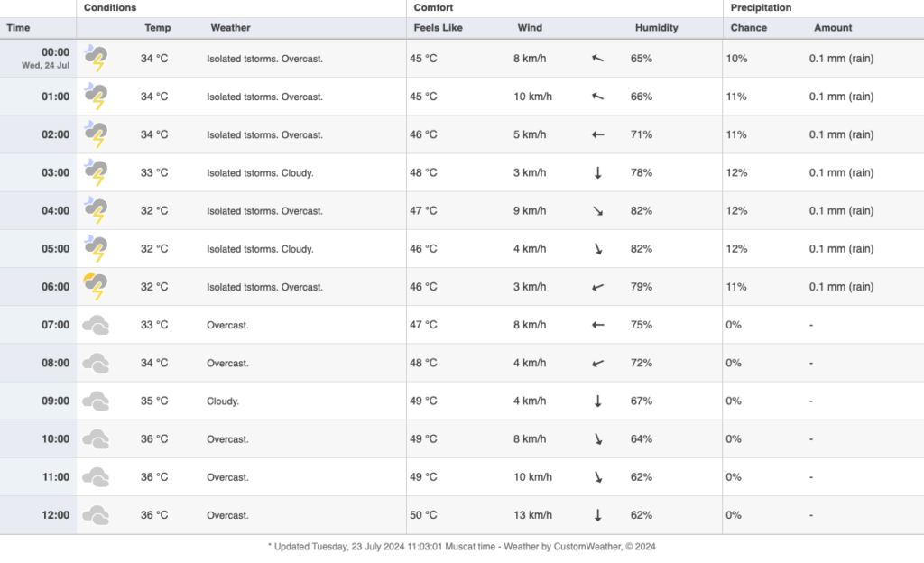Select the 05:00 time row label
The width and height of the screenshot is (924, 563).
pyautogui.click(x=55, y=249)
